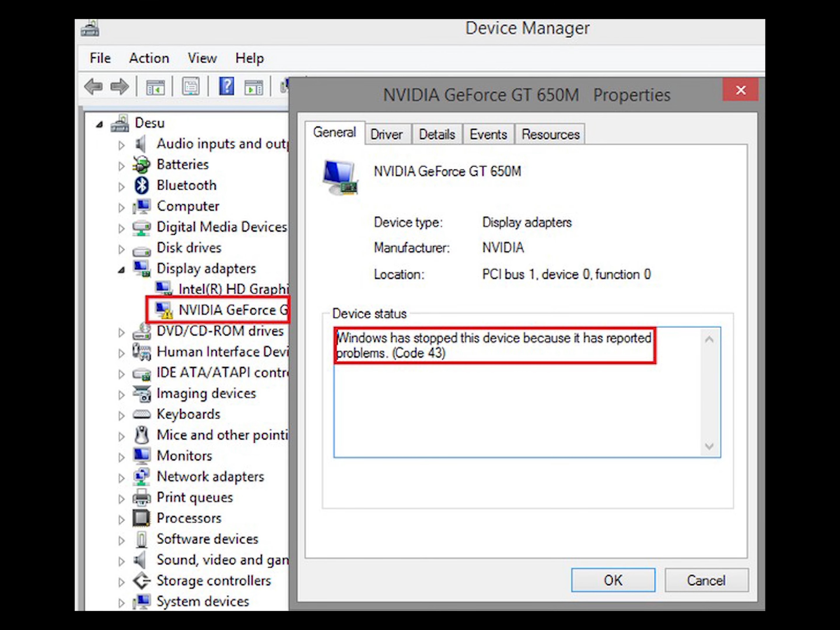Image resolution: width=840 pixels, height=630 pixels.
Task: Click the NVIDIA GeForce warning icon in tree
Action: pyautogui.click(x=164, y=311)
